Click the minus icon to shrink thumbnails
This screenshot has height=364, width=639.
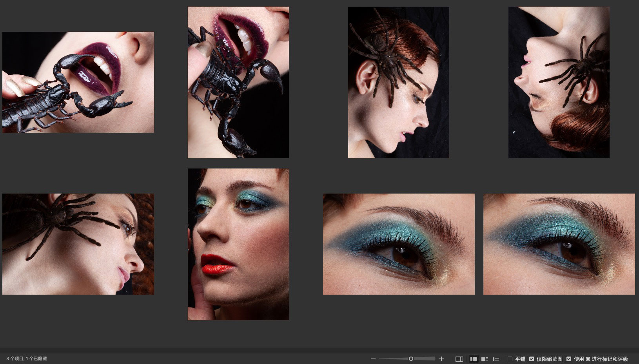[373, 359]
